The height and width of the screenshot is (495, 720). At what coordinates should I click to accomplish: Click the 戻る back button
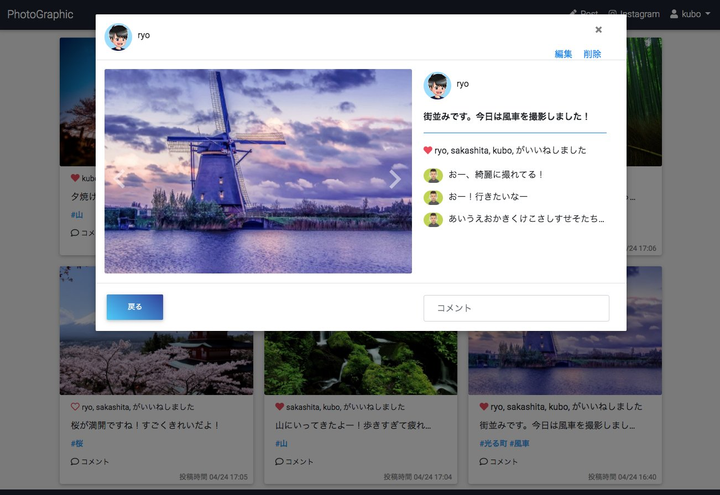tap(135, 307)
